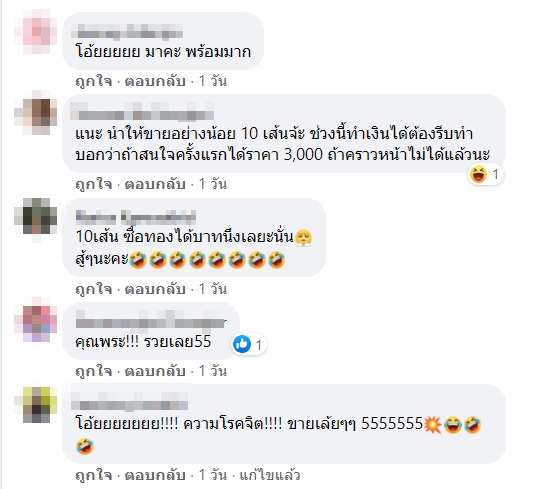Open the first commenter's pink avatar
Image resolution: width=547 pixels, height=489 pixels.
click(36, 31)
